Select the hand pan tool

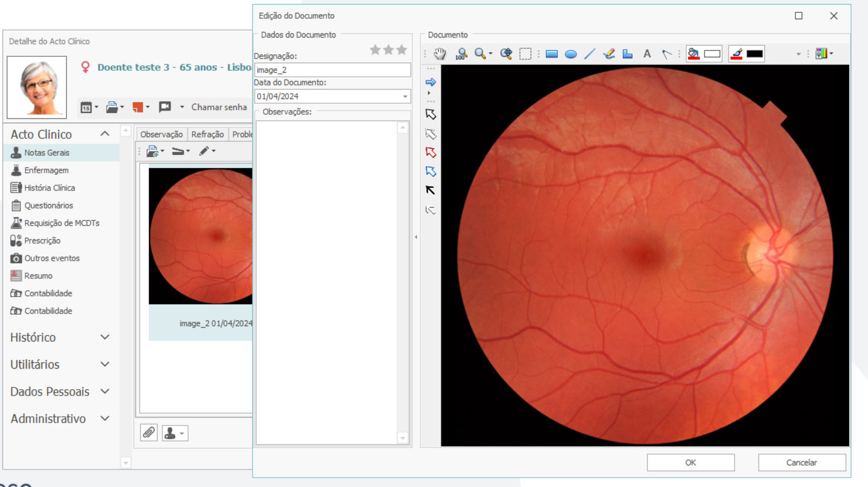tap(440, 54)
